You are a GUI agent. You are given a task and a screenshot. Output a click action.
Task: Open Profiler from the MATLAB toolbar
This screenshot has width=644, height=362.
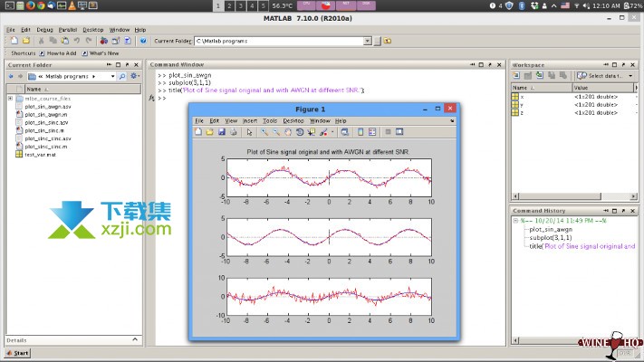(x=128, y=41)
